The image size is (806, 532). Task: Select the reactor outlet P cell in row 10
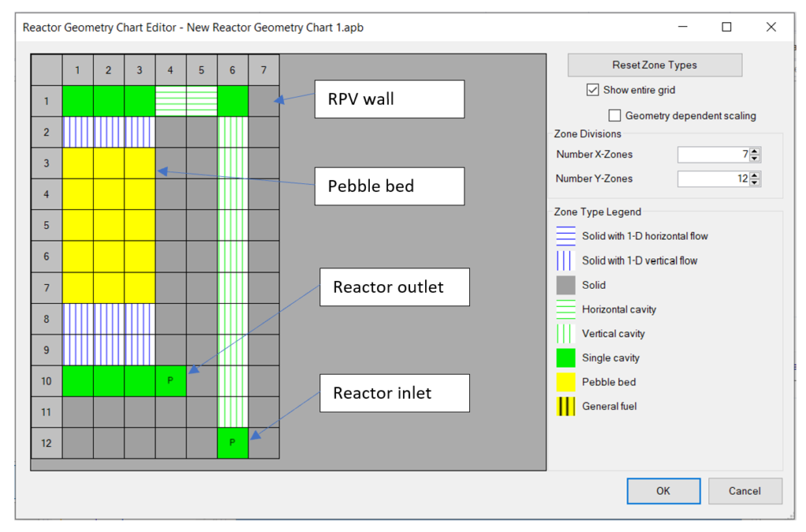click(171, 381)
